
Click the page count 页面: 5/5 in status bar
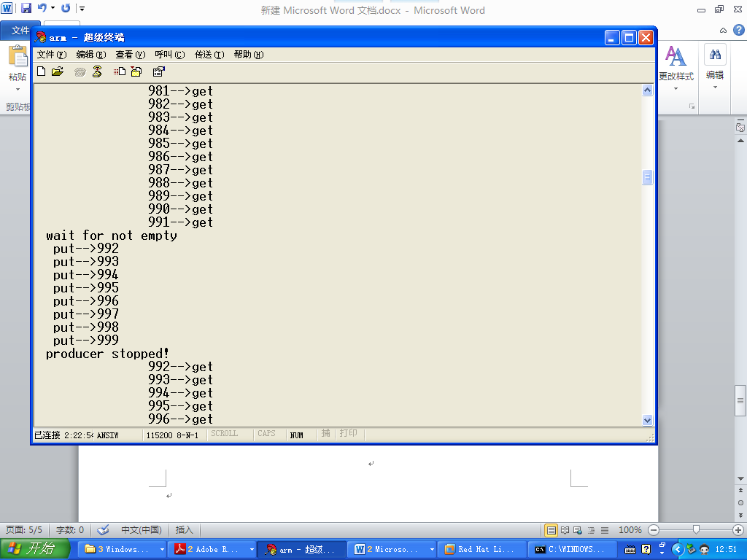[x=24, y=530]
